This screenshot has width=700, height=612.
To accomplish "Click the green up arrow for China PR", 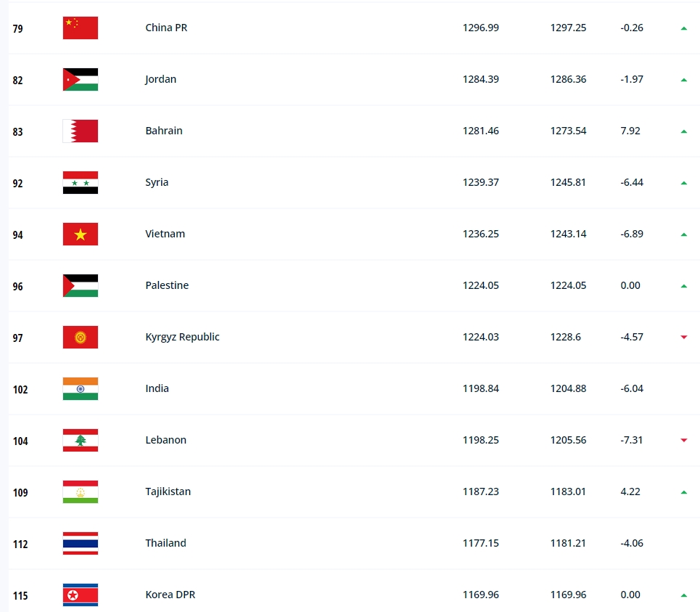I will click(683, 28).
